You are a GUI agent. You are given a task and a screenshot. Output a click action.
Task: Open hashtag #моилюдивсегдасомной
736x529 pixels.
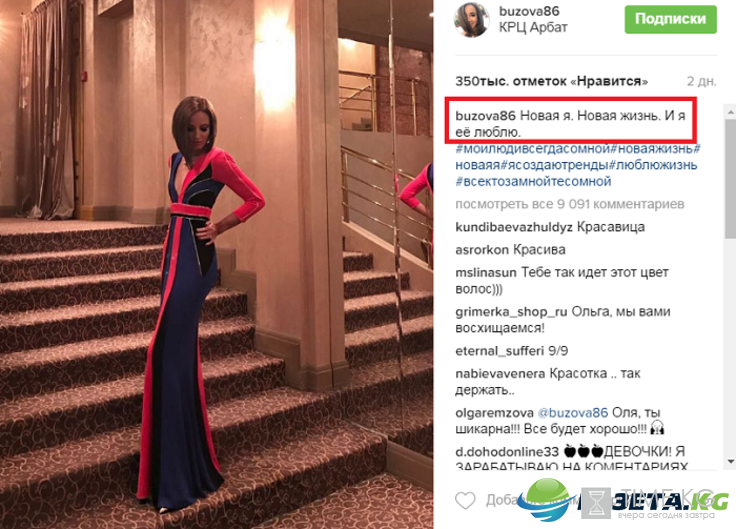pos(532,149)
